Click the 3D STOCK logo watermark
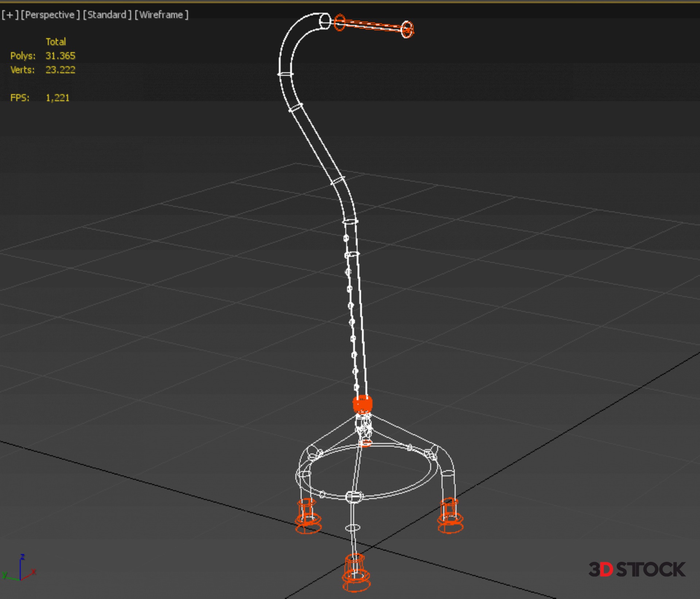700x599 pixels. pos(637,569)
